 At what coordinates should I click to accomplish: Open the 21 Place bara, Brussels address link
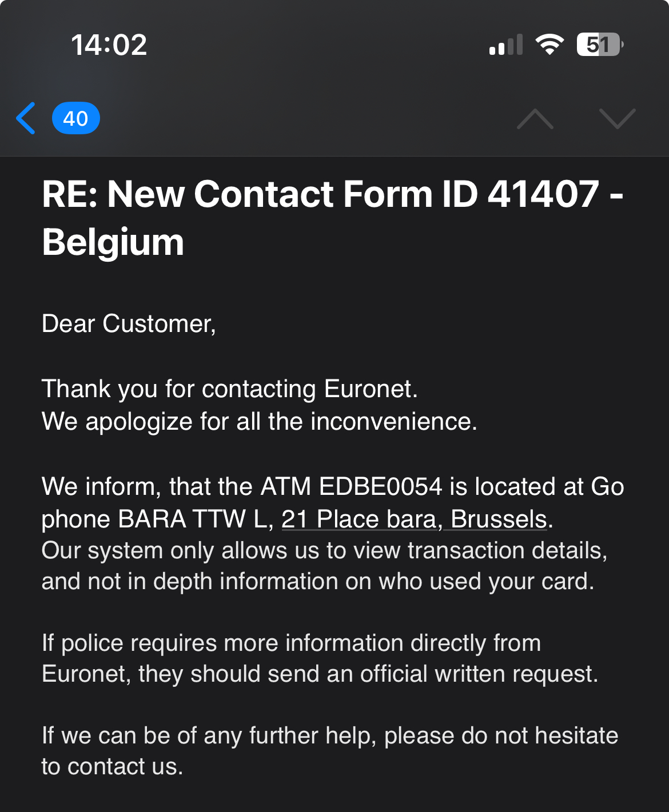coord(414,519)
